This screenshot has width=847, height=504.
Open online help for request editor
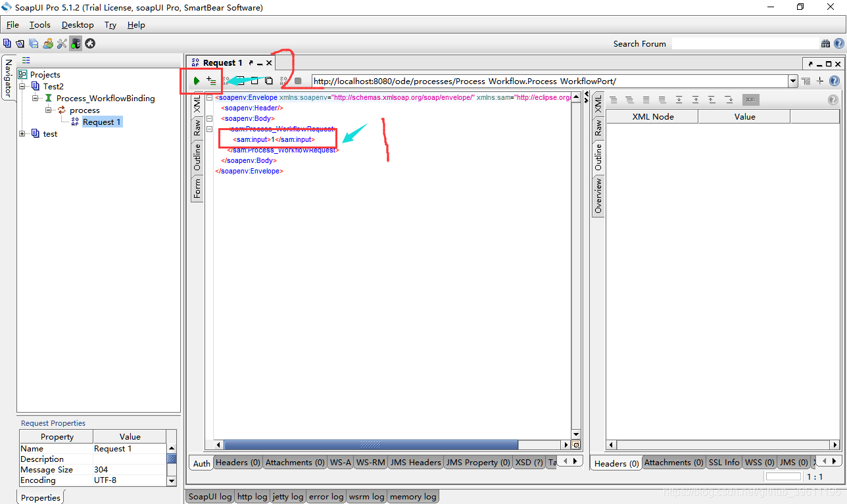point(835,81)
